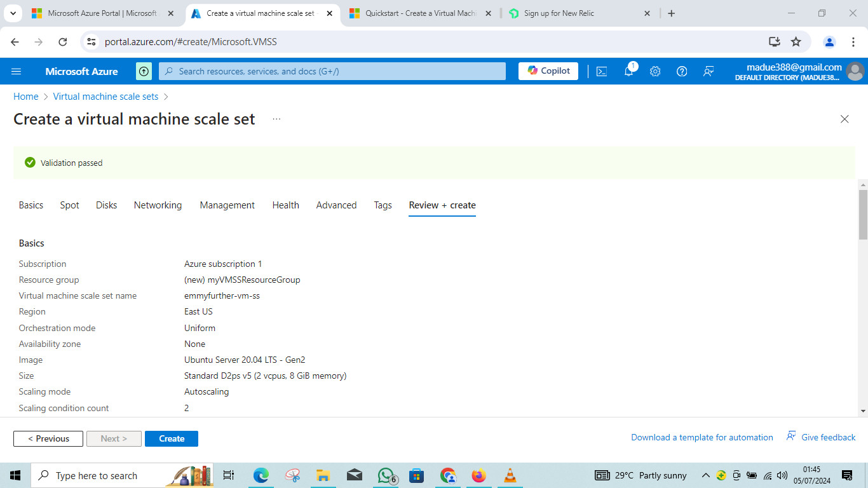Click the page's vertical scrollbar thumb
This screenshot has width=868, height=488.
(x=863, y=215)
